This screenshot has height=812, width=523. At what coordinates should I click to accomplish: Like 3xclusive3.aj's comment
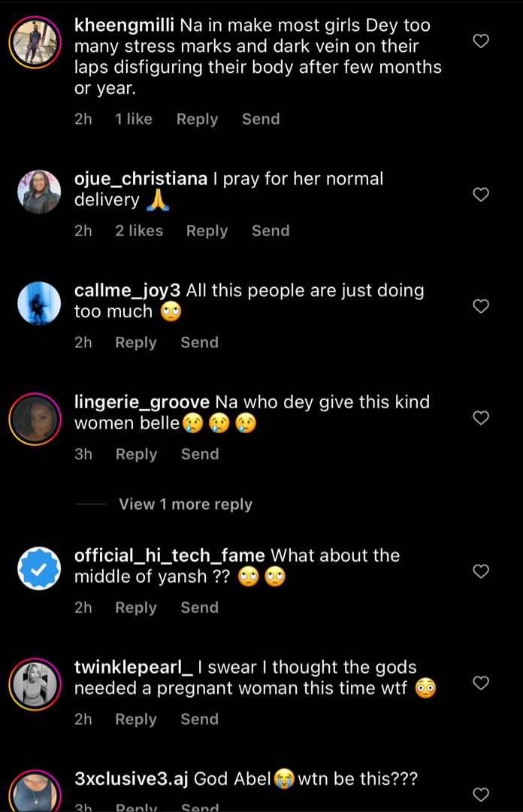[481, 794]
